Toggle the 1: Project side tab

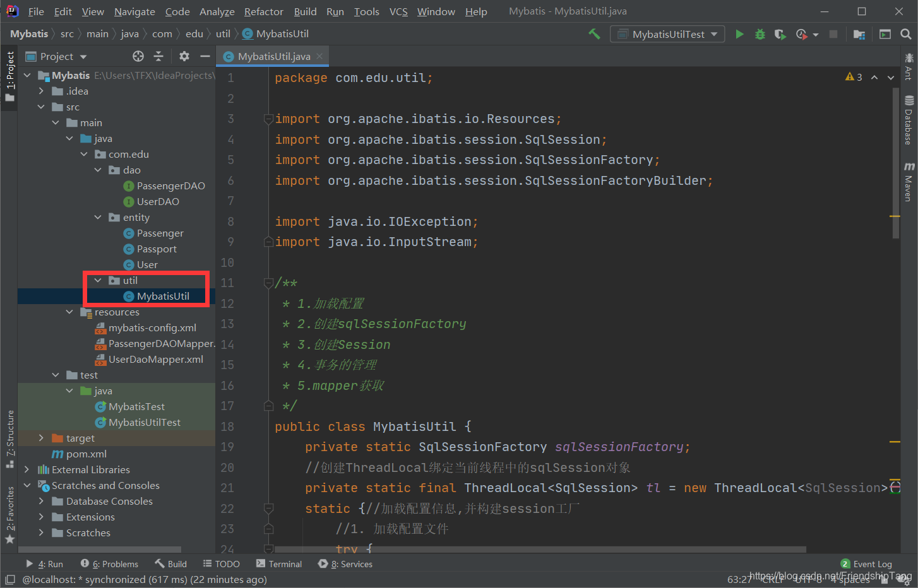(x=9, y=77)
